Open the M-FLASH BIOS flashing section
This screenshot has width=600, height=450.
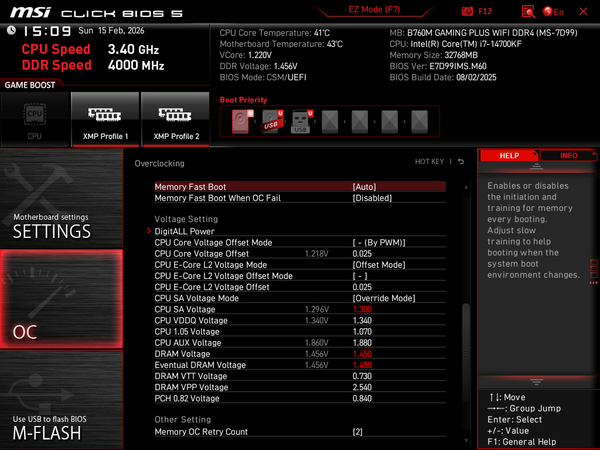pos(61,399)
